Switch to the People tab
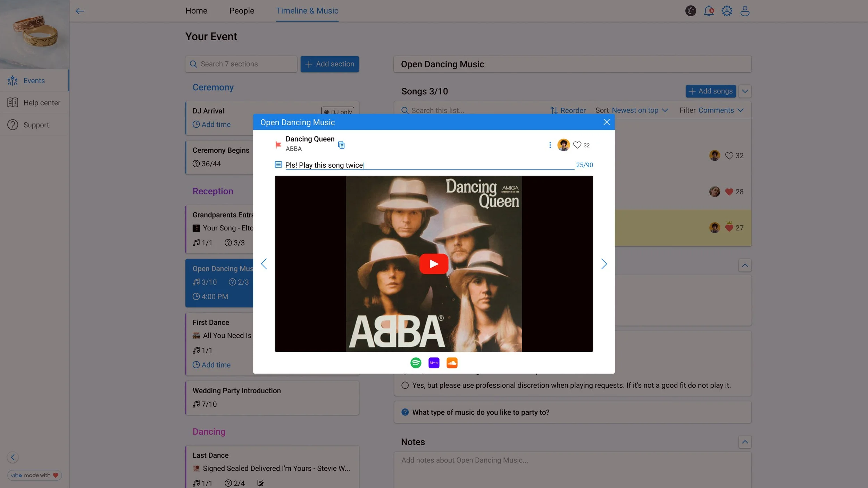868x488 pixels. pos(242,11)
